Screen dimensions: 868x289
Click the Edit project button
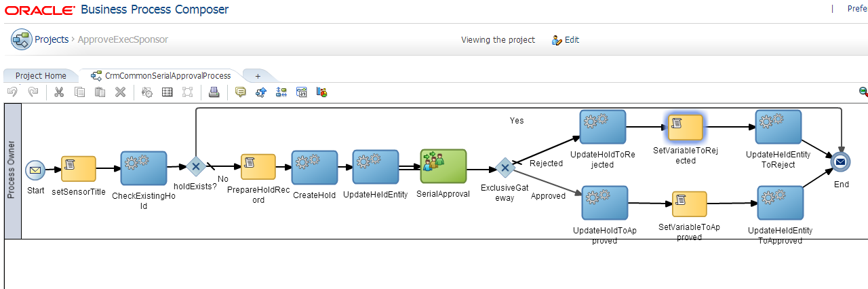[x=566, y=40]
